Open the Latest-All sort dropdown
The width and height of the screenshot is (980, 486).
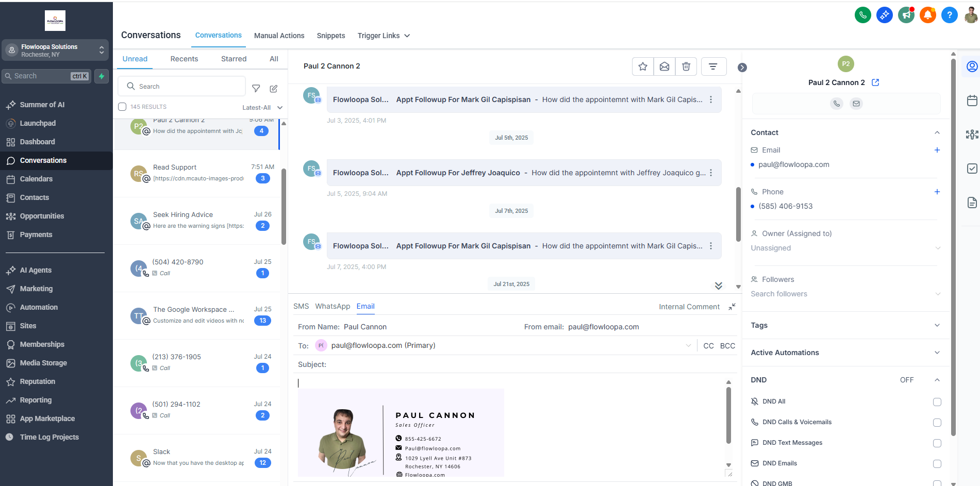pos(262,108)
